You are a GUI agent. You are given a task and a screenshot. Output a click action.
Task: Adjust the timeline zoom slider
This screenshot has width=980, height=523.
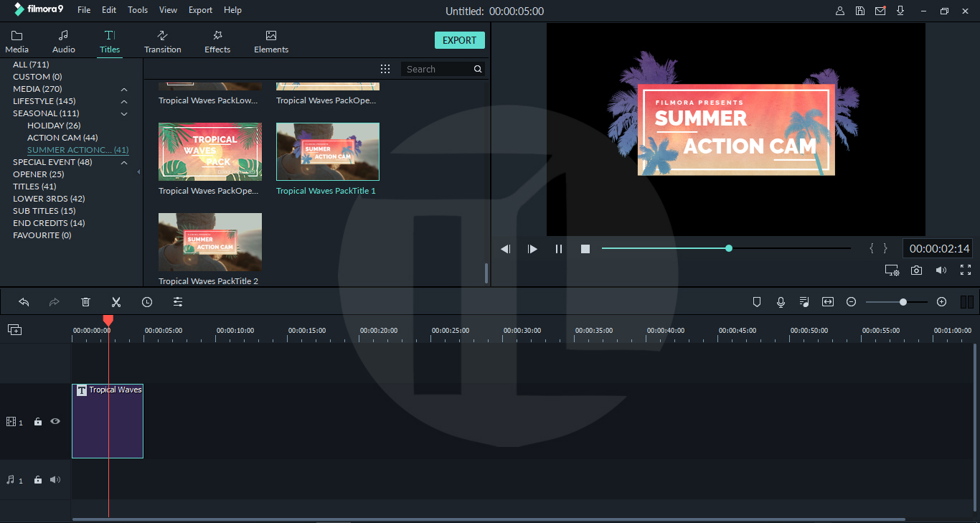(902, 301)
